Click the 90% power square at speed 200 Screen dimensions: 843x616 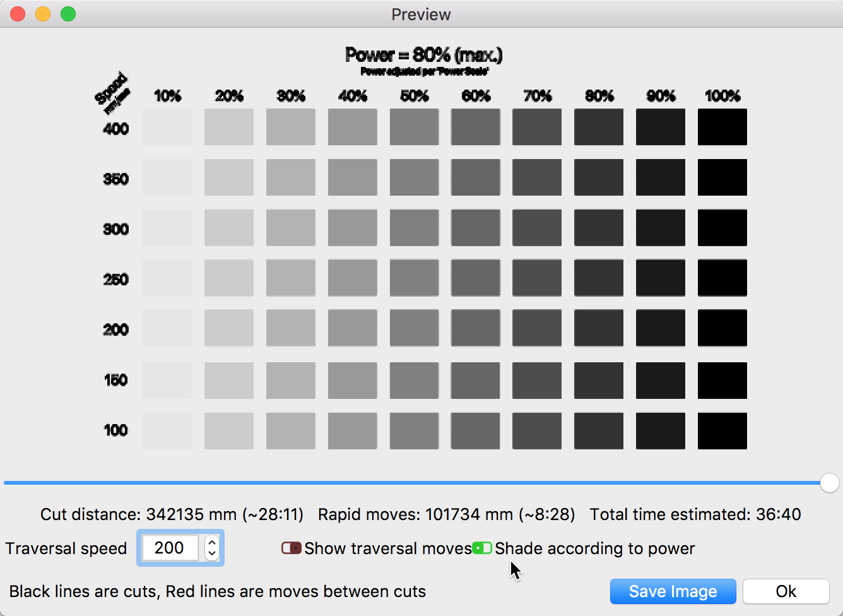pyautogui.click(x=661, y=328)
